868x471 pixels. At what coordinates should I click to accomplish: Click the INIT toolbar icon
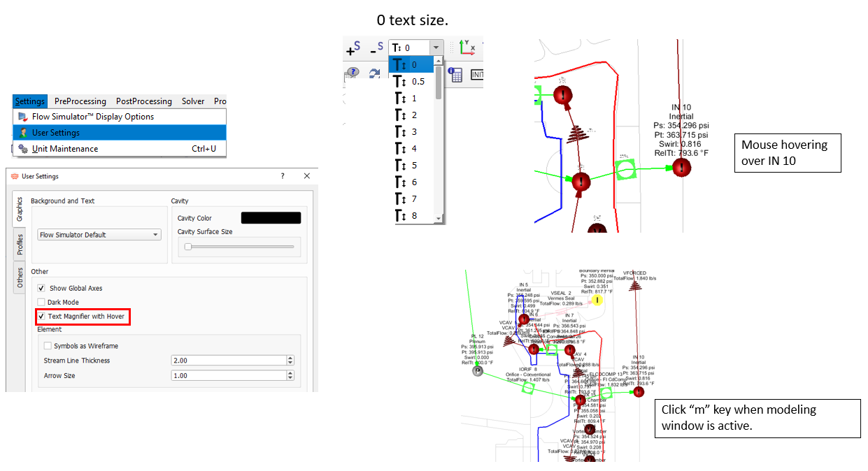click(x=478, y=75)
